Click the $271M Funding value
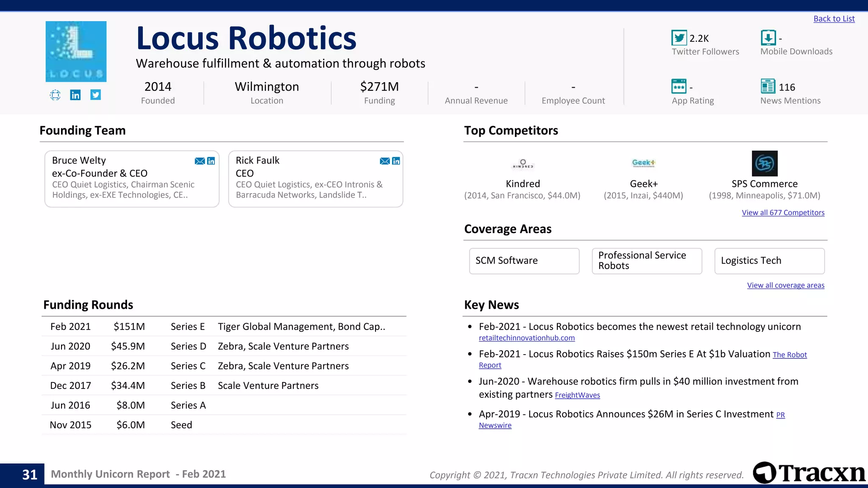Viewport: 868px width, 488px height. [x=379, y=87]
